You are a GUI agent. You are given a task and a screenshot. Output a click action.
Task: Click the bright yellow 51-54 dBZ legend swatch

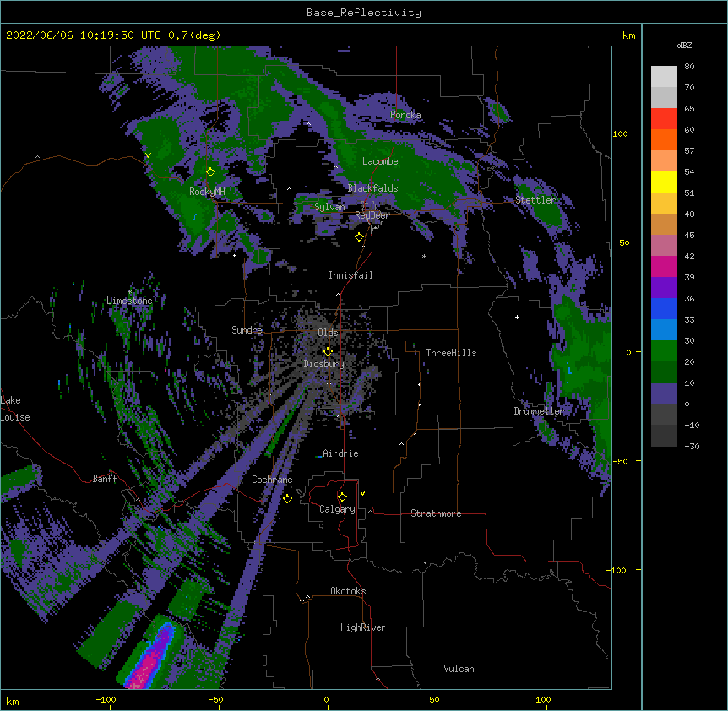(664, 182)
